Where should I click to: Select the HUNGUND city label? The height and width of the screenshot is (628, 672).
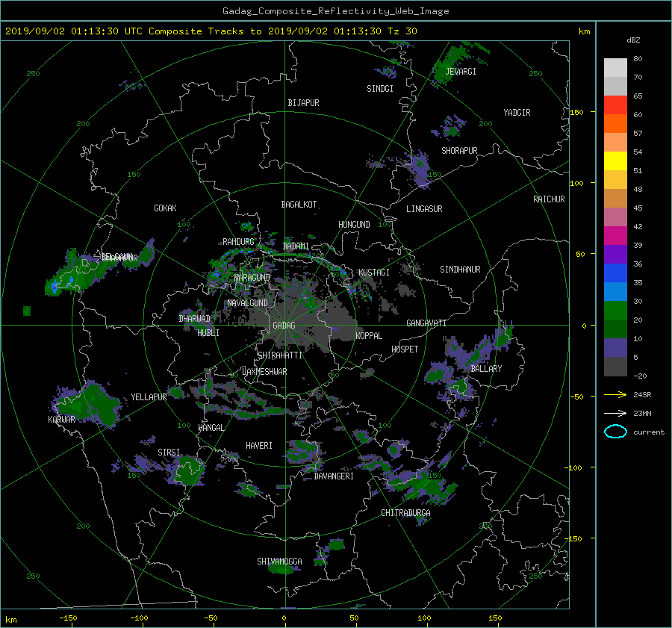354,225
